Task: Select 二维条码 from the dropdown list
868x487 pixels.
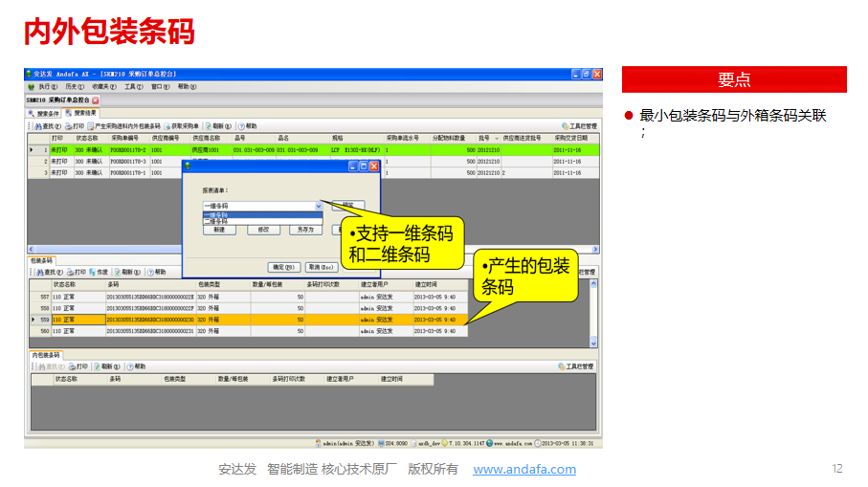Action: tap(216, 221)
